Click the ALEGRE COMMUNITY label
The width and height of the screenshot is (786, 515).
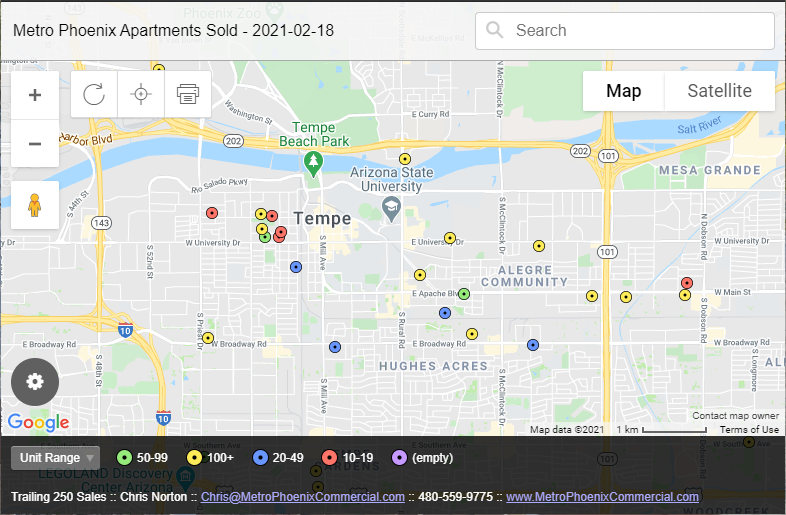524,276
